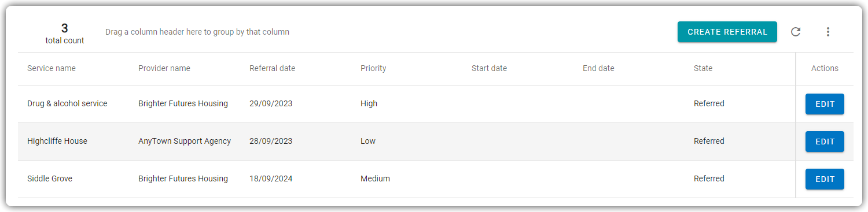This screenshot has width=868, height=212.
Task: Open the three-dot more options menu
Action: (828, 32)
